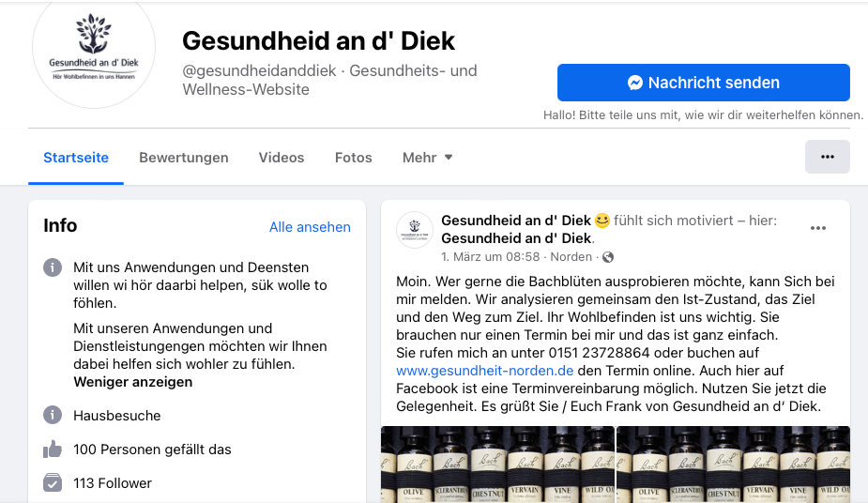
Task: Click the info icon beside the description
Action: point(53,268)
